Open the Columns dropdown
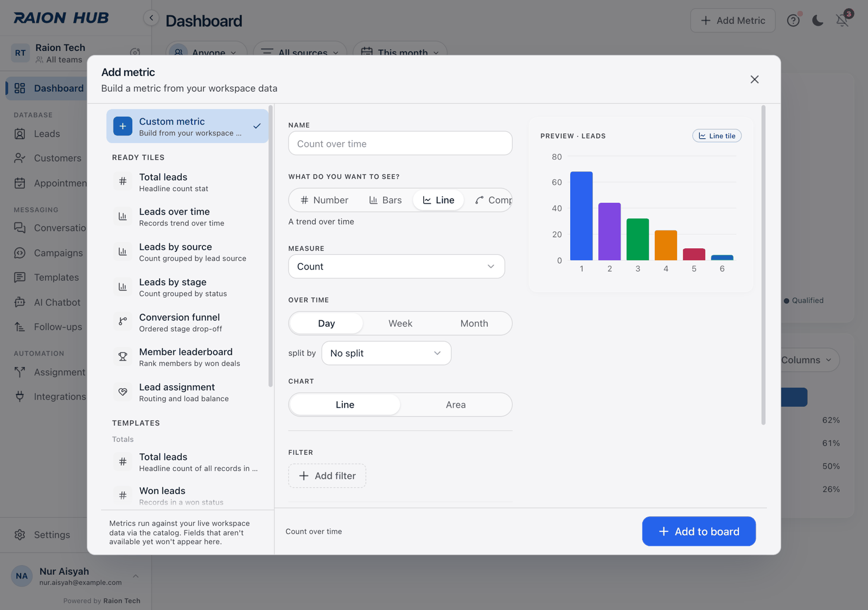This screenshot has height=610, width=868. [807, 360]
